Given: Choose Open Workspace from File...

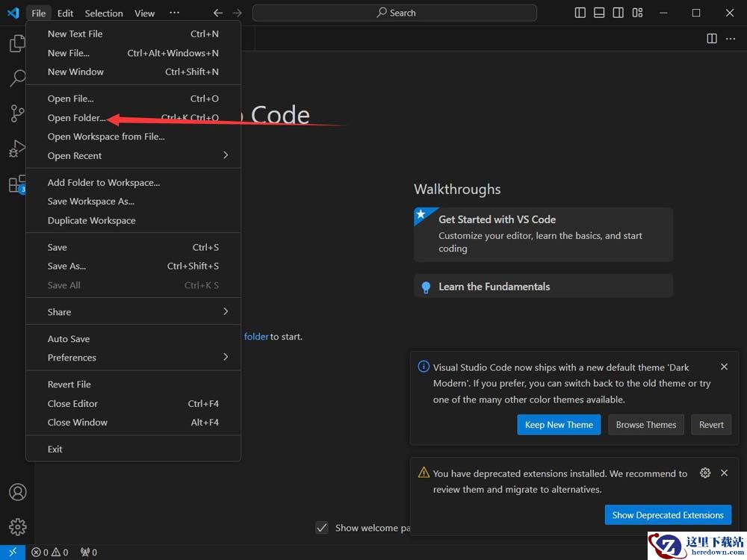Looking at the screenshot, I should tap(134, 137).
